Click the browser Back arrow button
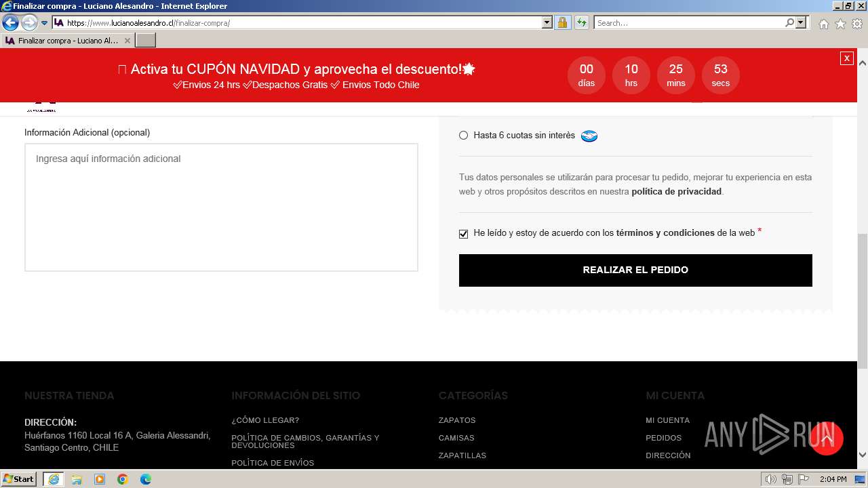Viewport: 868px width, 488px height. (x=10, y=22)
